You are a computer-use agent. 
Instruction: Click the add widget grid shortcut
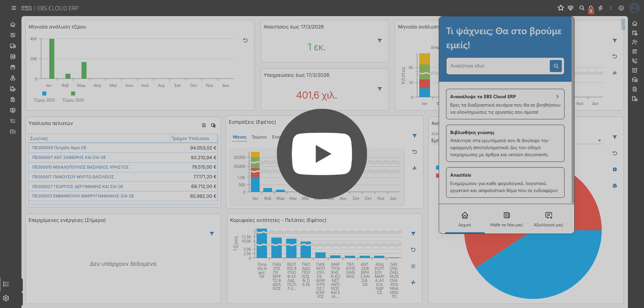tap(635, 52)
